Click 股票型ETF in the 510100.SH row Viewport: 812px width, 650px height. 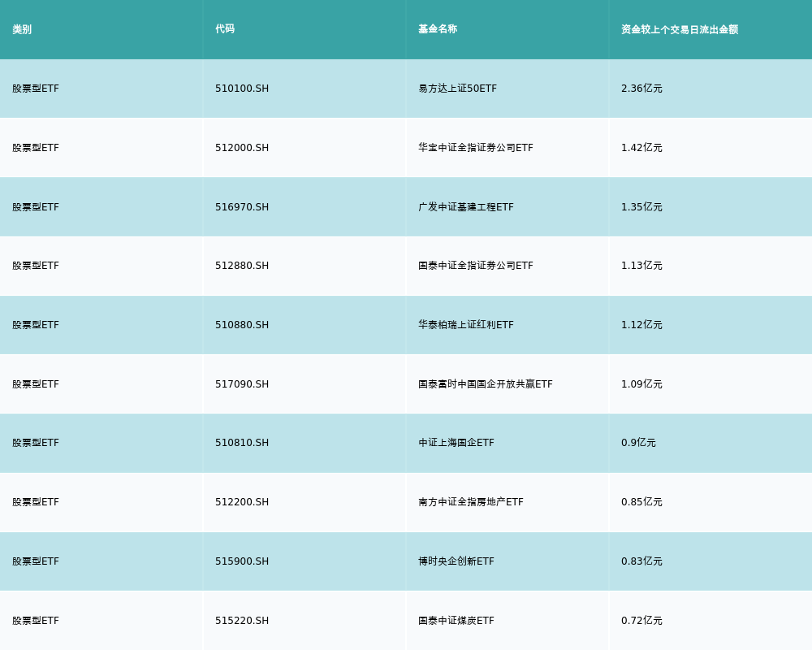(36, 89)
